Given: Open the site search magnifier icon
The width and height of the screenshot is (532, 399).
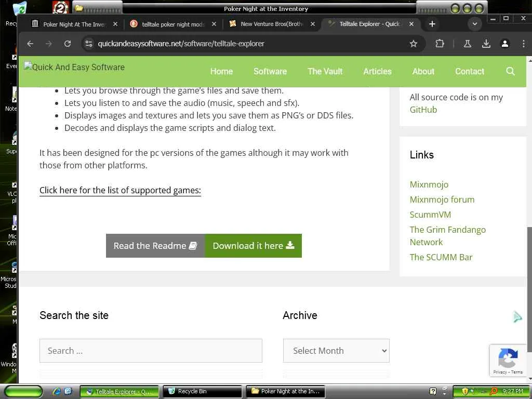Looking at the screenshot, I should click(x=510, y=71).
